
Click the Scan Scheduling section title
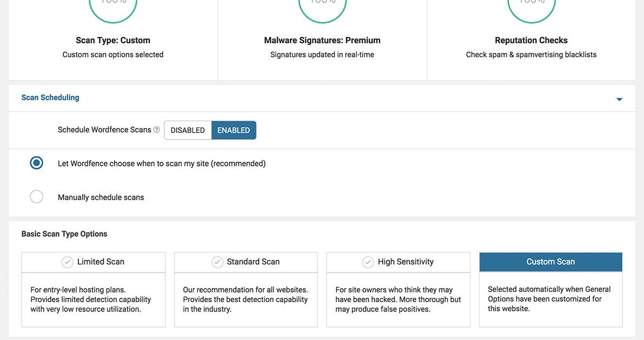(x=50, y=98)
